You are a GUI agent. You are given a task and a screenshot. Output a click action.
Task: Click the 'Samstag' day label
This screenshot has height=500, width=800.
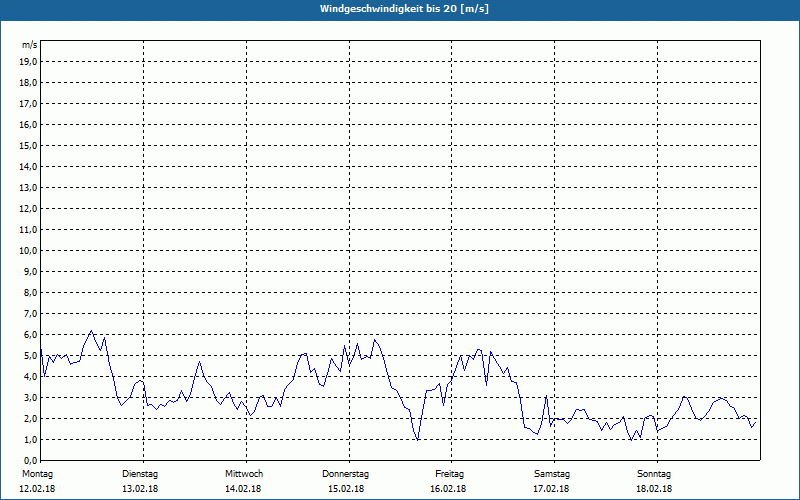552,474
